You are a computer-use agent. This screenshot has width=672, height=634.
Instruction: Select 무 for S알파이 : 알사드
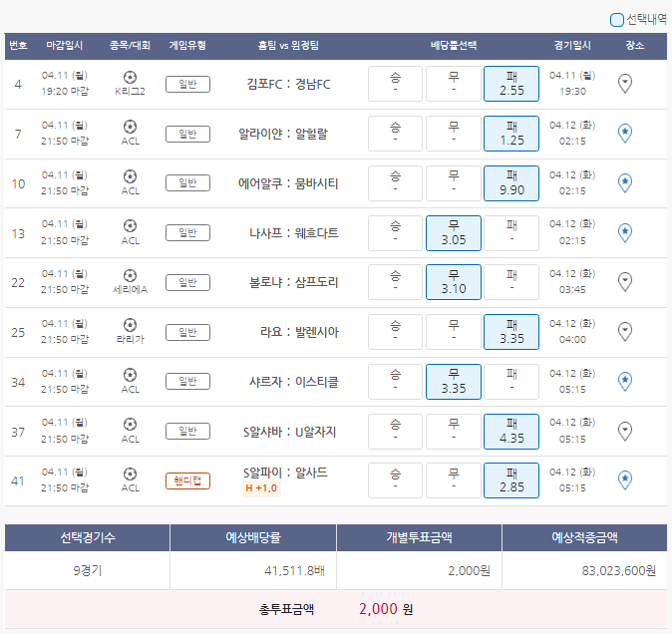coord(454,480)
